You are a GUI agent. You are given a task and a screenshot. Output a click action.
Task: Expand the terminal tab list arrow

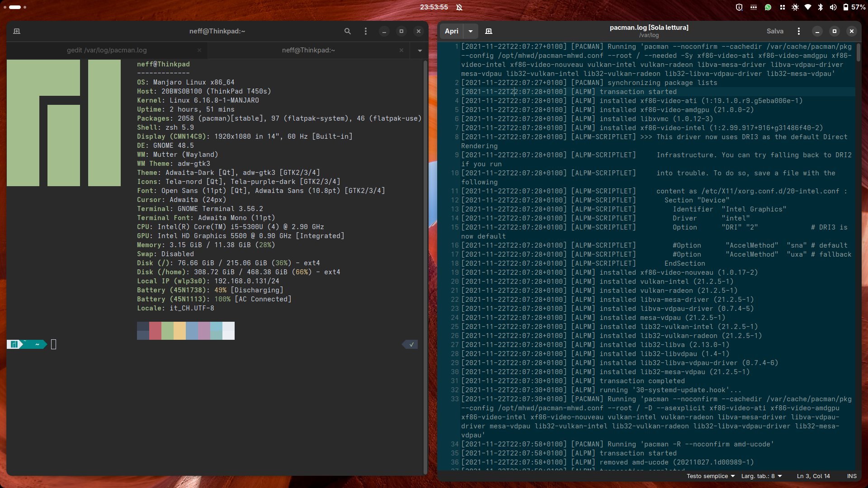point(420,51)
